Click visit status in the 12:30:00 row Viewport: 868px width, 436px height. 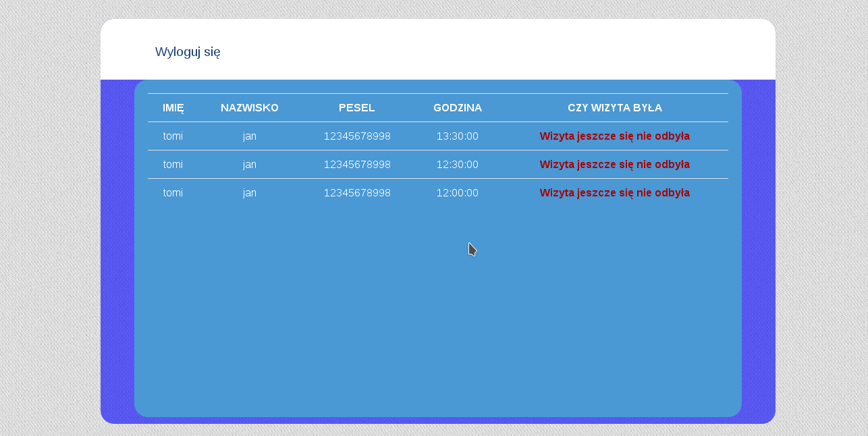point(614,165)
